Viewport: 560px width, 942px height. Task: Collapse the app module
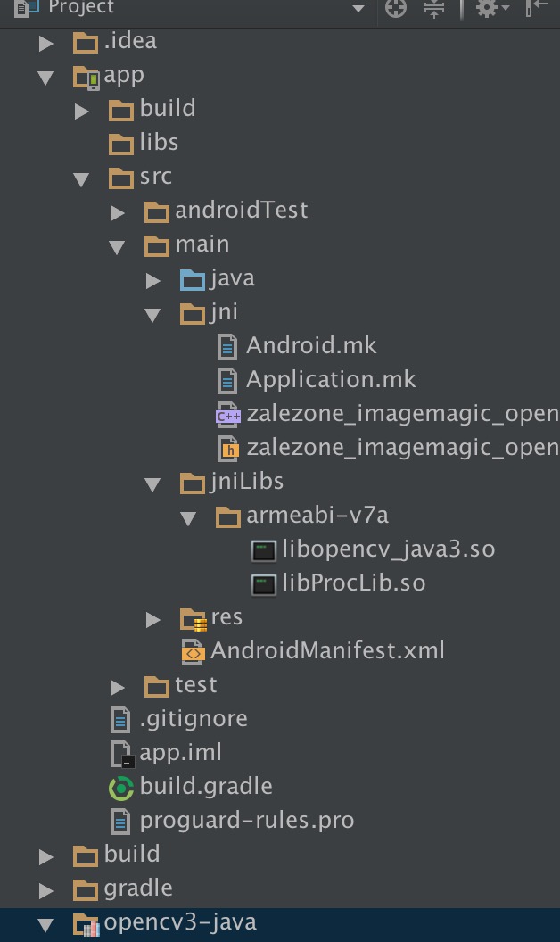(x=46, y=77)
